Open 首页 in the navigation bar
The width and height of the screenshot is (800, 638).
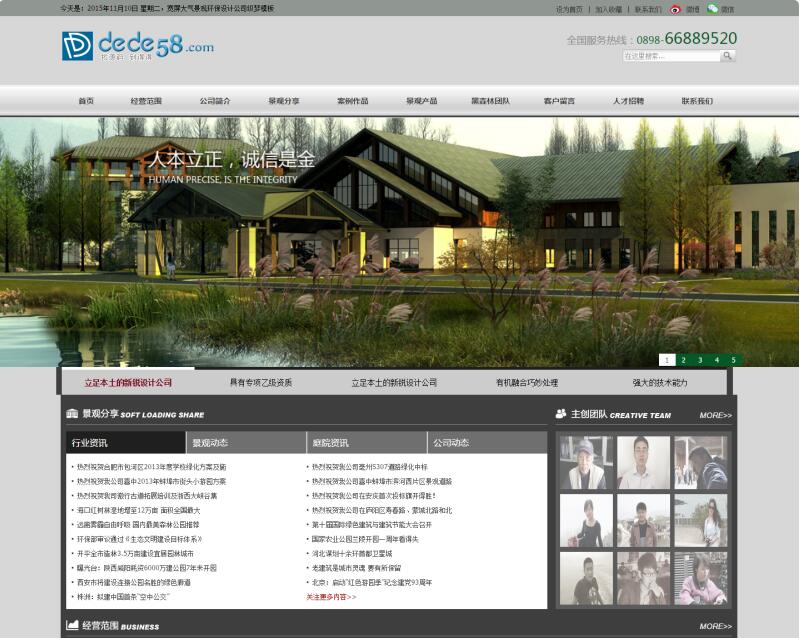[x=86, y=101]
